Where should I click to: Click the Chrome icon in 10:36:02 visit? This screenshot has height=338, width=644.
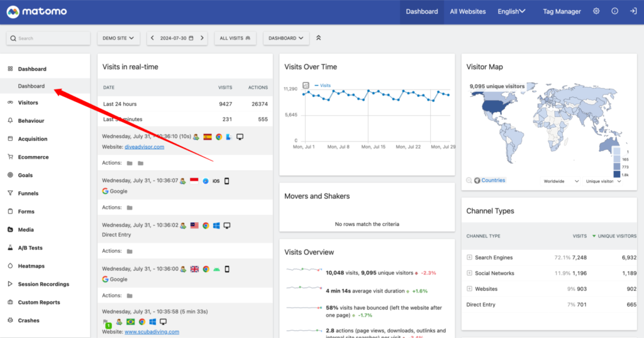coord(206,225)
